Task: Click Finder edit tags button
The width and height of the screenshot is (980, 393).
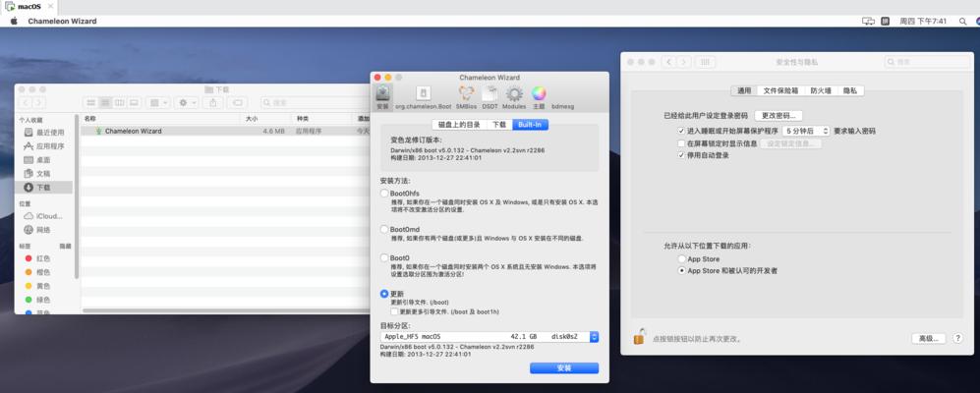Action: coord(236,102)
